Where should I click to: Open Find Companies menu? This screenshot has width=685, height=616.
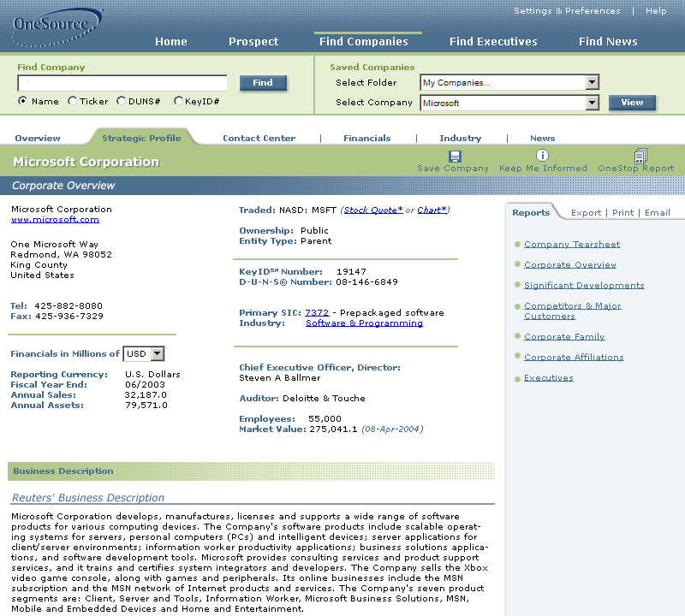363,41
